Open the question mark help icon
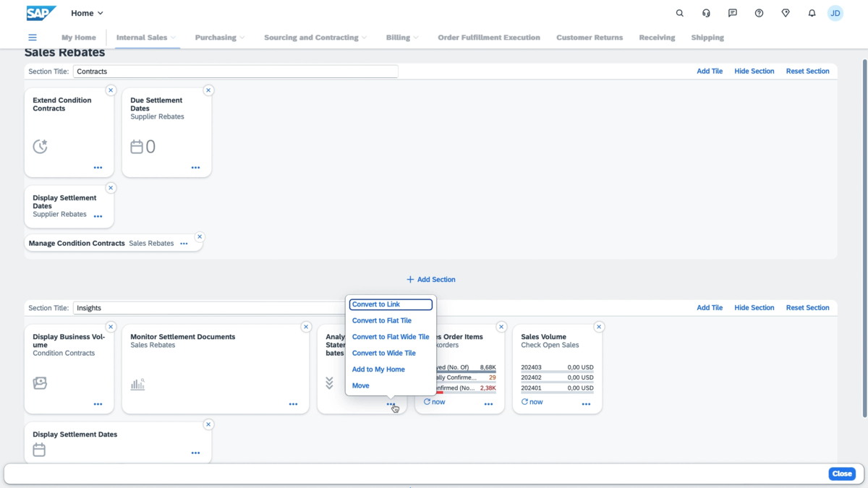868x488 pixels. [759, 12]
